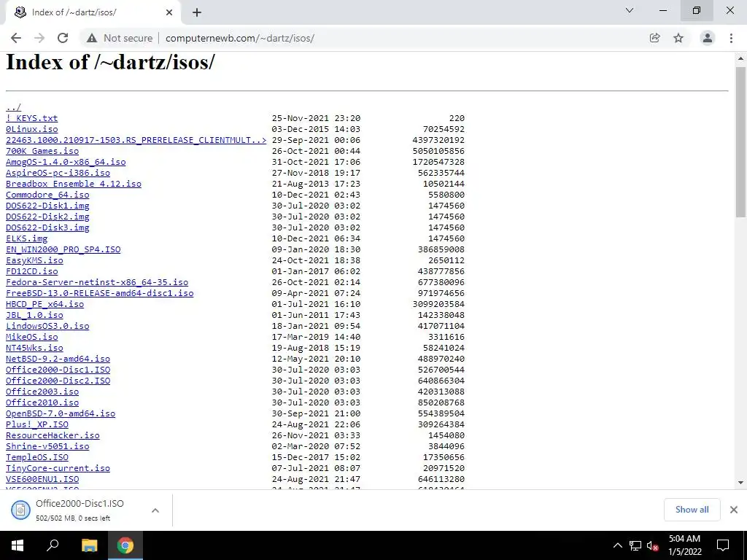Download NT45Wks.iso
Viewport: 747px width, 560px height.
pyautogui.click(x=34, y=348)
